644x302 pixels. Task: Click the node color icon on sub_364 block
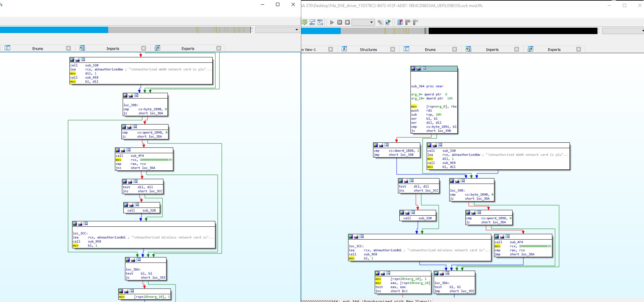pyautogui.click(x=413, y=68)
